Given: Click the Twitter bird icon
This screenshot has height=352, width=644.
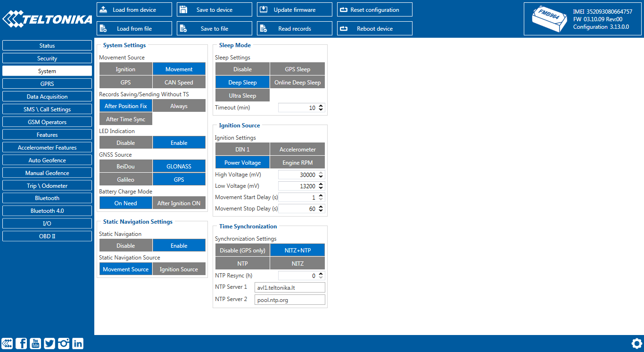Looking at the screenshot, I should point(50,344).
